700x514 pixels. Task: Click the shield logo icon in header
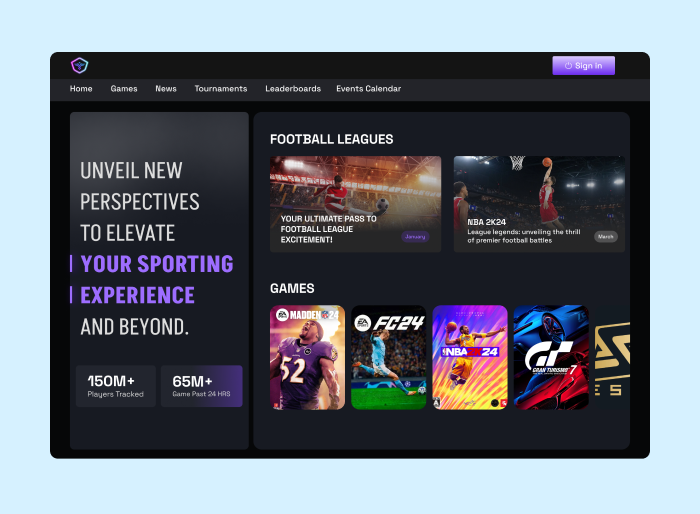[x=79, y=66]
